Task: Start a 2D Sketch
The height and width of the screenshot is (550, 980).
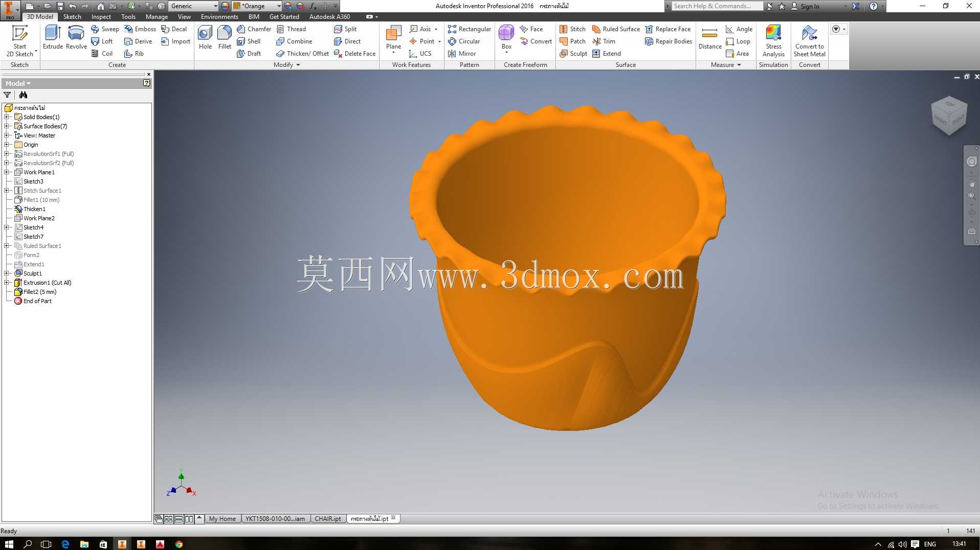Action: (19, 41)
